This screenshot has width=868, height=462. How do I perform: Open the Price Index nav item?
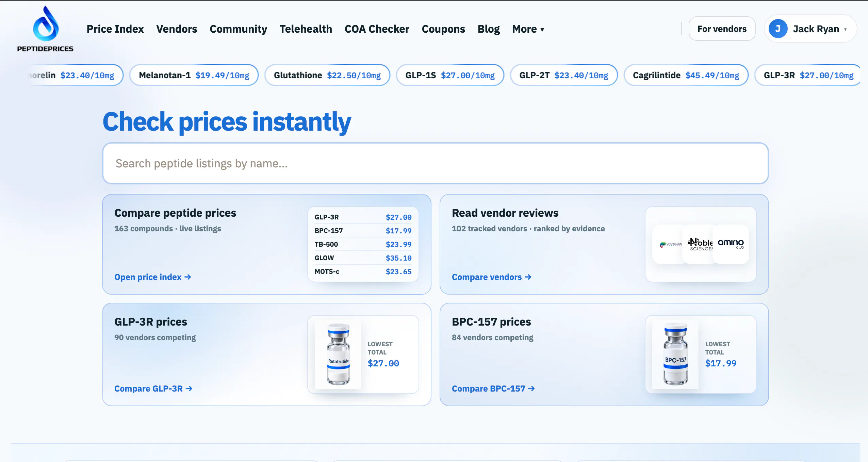(115, 29)
